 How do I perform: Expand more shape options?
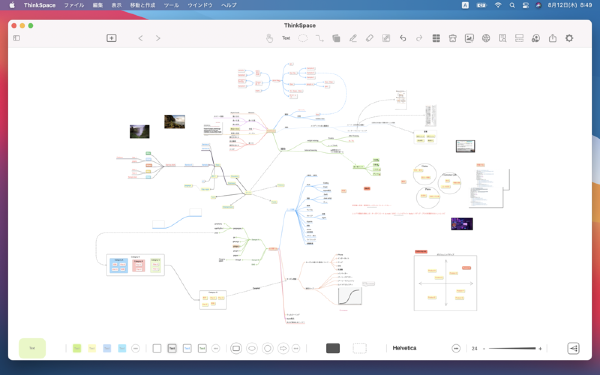click(x=296, y=348)
